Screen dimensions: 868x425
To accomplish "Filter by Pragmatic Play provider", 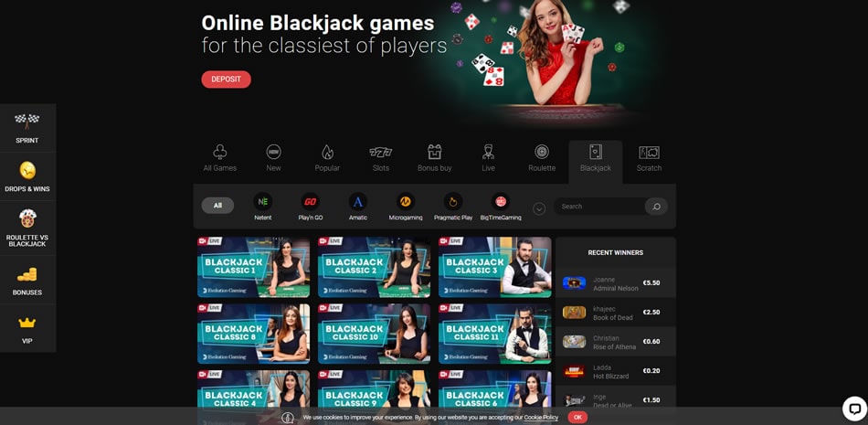I will coord(453,207).
